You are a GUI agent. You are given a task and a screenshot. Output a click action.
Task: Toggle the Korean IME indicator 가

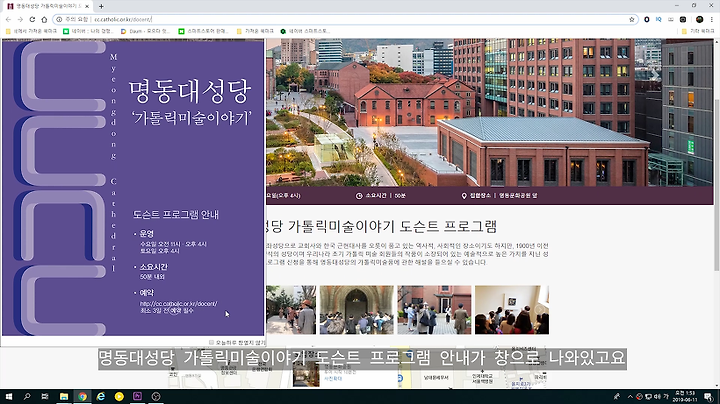click(666, 397)
